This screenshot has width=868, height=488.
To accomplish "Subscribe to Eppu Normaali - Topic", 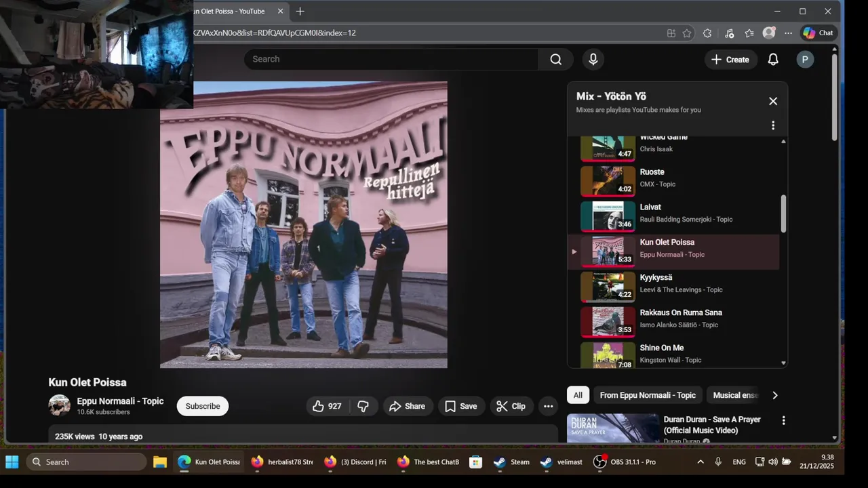I will (203, 406).
